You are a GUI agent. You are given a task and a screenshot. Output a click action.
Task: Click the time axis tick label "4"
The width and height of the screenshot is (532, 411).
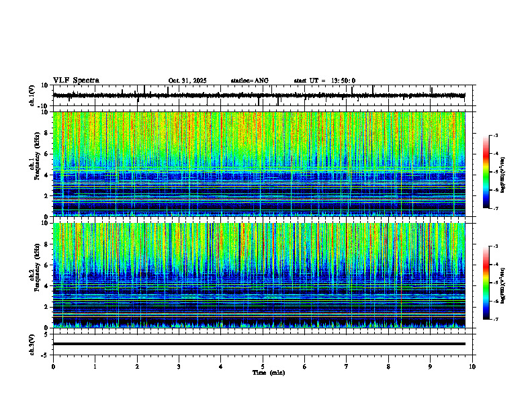221,367
